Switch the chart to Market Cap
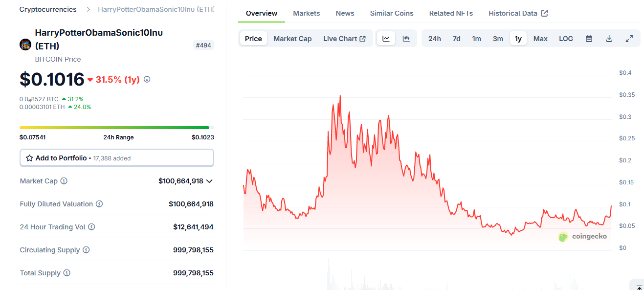Screen dimensions: 644x290 tap(292, 39)
